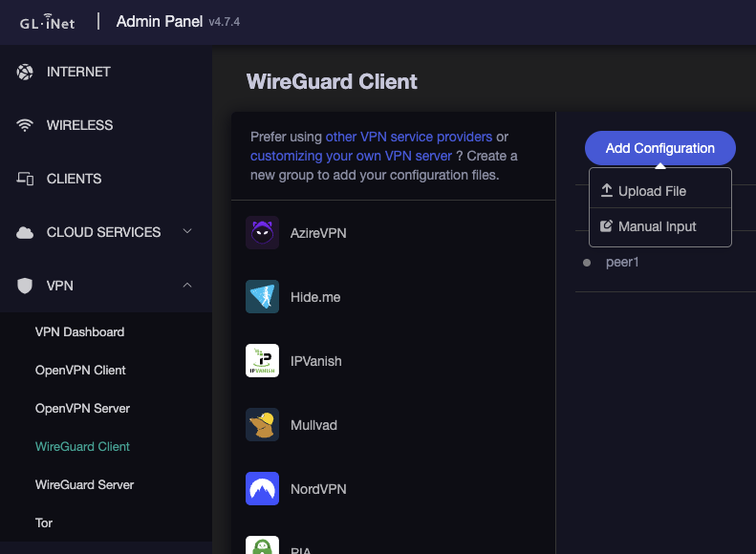Click the peer1 status dot

tap(587, 263)
